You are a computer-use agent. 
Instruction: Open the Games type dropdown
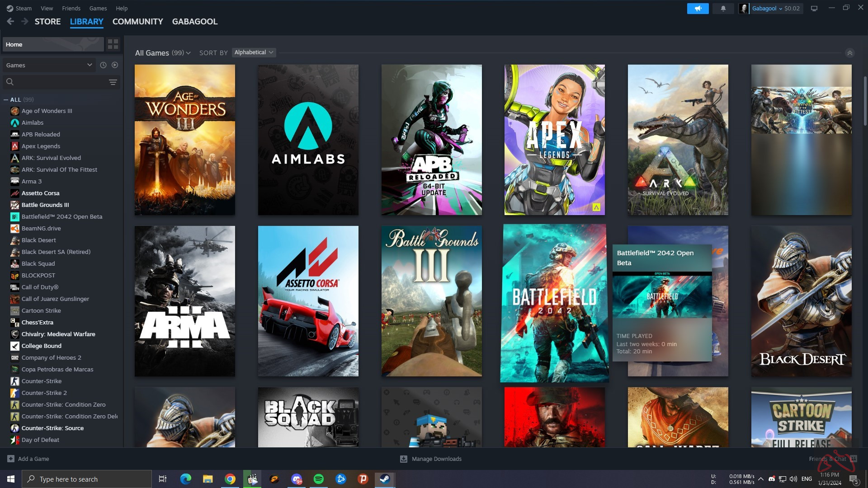(49, 65)
